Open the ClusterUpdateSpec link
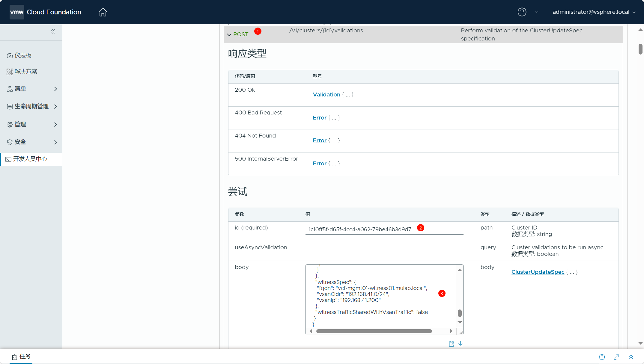This screenshot has height=364, width=644. point(538,272)
